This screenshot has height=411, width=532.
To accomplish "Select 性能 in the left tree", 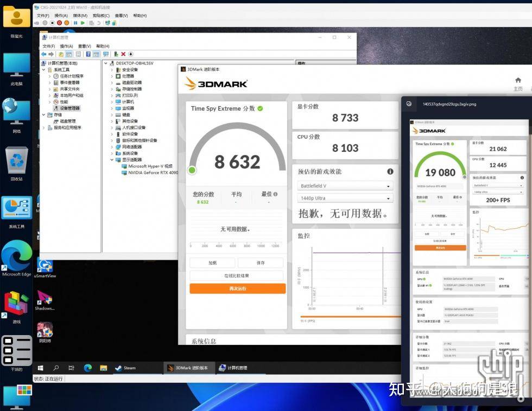I will coord(61,101).
